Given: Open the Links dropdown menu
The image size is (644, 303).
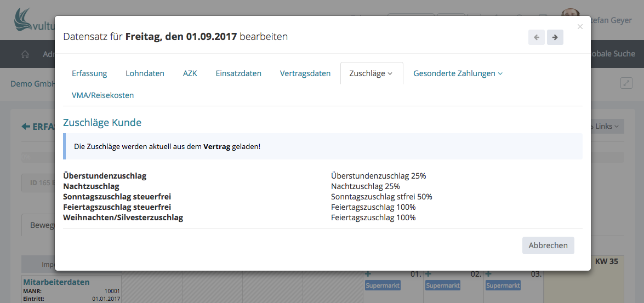Looking at the screenshot, I should pyautogui.click(x=606, y=127).
